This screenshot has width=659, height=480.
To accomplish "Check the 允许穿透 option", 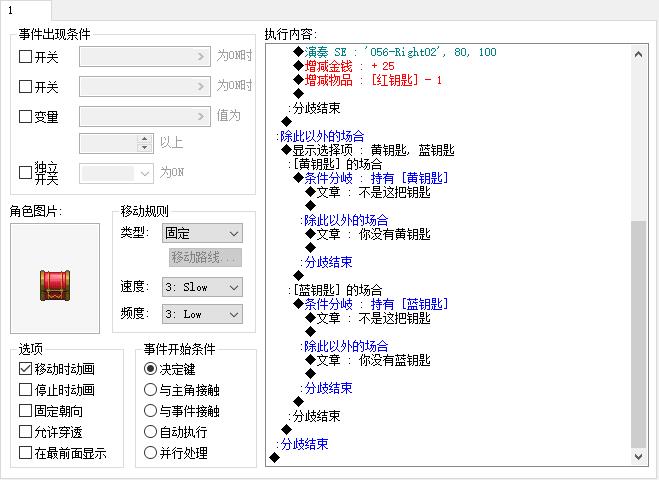I will [25, 432].
